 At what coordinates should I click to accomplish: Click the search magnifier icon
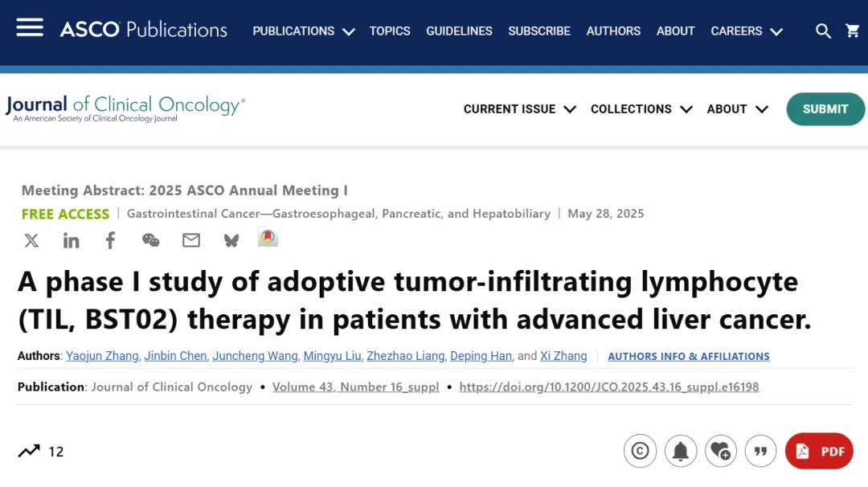pyautogui.click(x=823, y=31)
